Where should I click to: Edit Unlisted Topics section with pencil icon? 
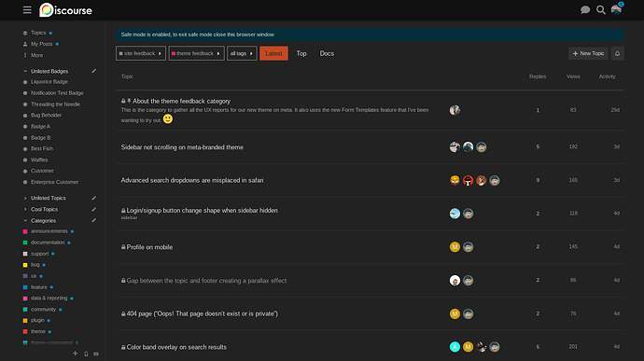94,198
